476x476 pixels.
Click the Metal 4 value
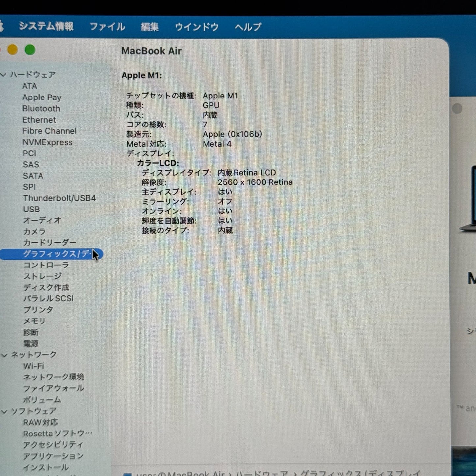pos(217,144)
